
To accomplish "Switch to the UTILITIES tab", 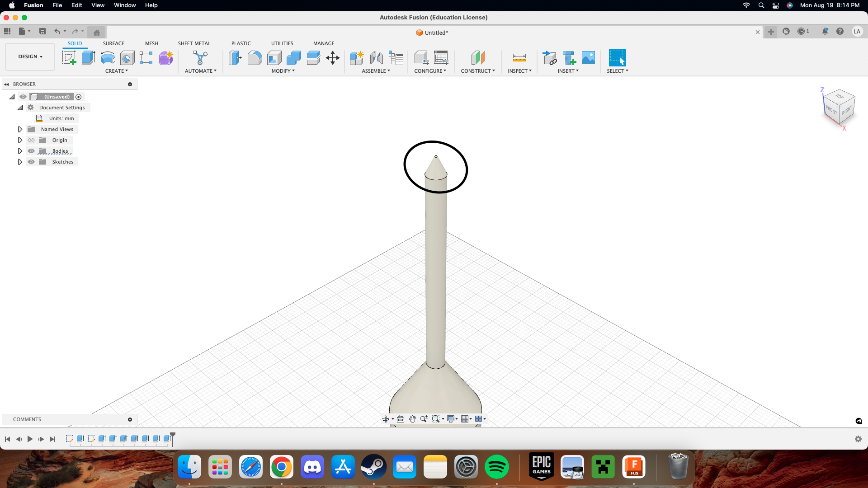I will (282, 43).
